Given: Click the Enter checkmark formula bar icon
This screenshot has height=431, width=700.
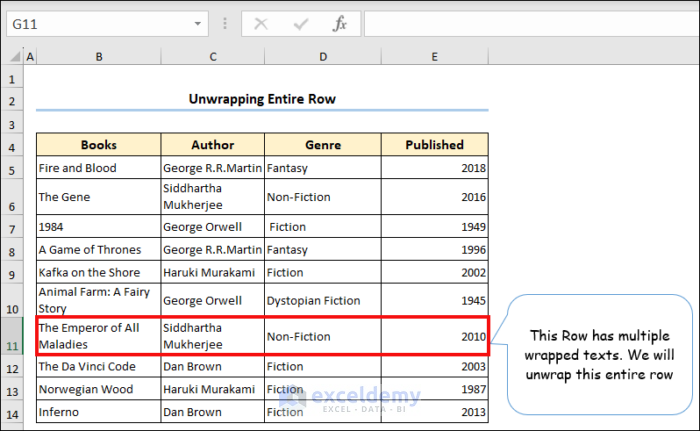Looking at the screenshot, I should pyautogui.click(x=300, y=24).
